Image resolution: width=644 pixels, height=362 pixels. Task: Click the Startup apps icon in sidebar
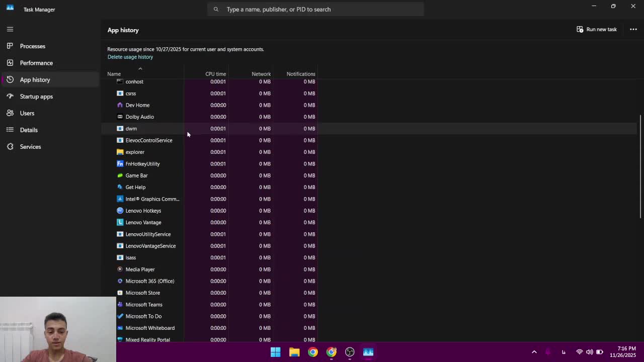click(x=10, y=97)
